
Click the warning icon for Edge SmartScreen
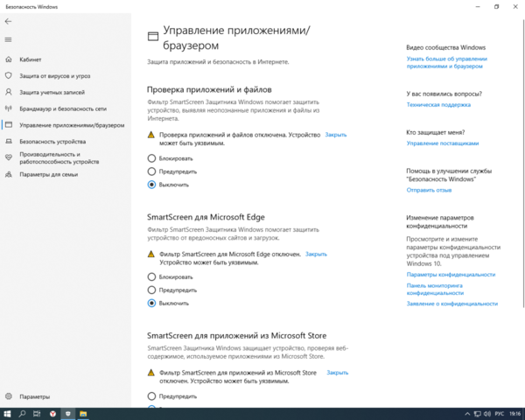[x=151, y=255]
